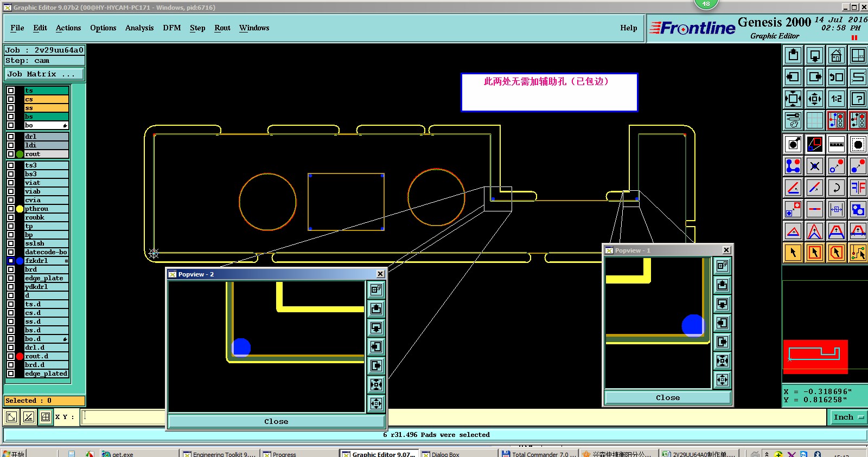This screenshot has height=457, width=868.
Task: Select the basic arrow pointer tool
Action: (x=793, y=253)
